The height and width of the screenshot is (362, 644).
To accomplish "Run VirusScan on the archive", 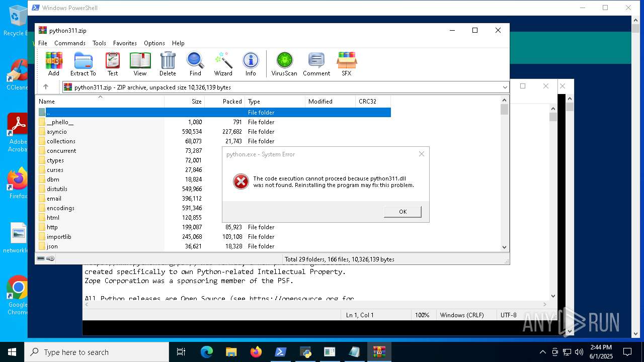I will (x=284, y=64).
